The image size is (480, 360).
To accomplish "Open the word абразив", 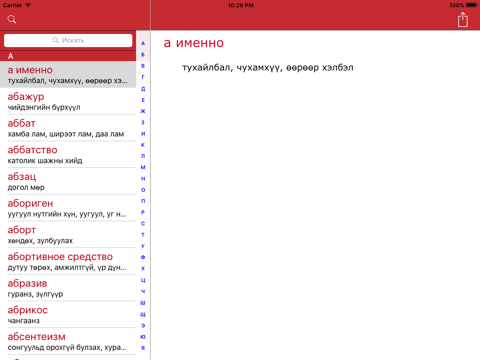I will pyautogui.click(x=68, y=288).
